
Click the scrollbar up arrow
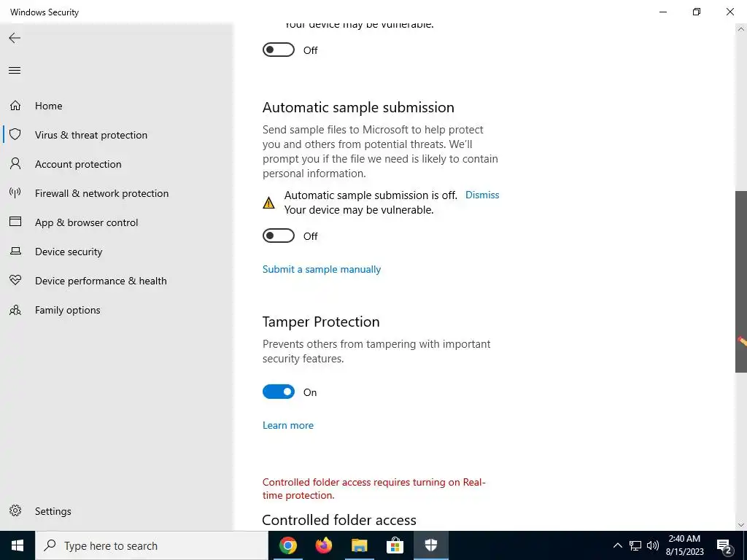(741, 28)
